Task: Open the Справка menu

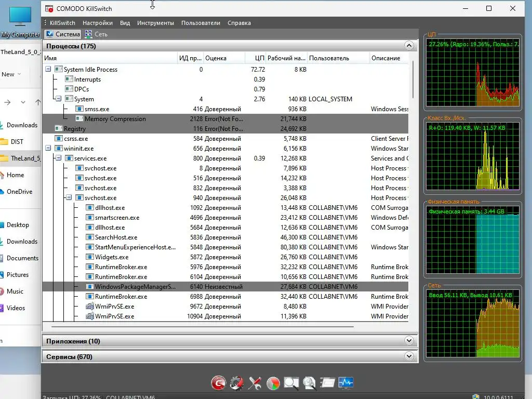Action: [x=239, y=23]
